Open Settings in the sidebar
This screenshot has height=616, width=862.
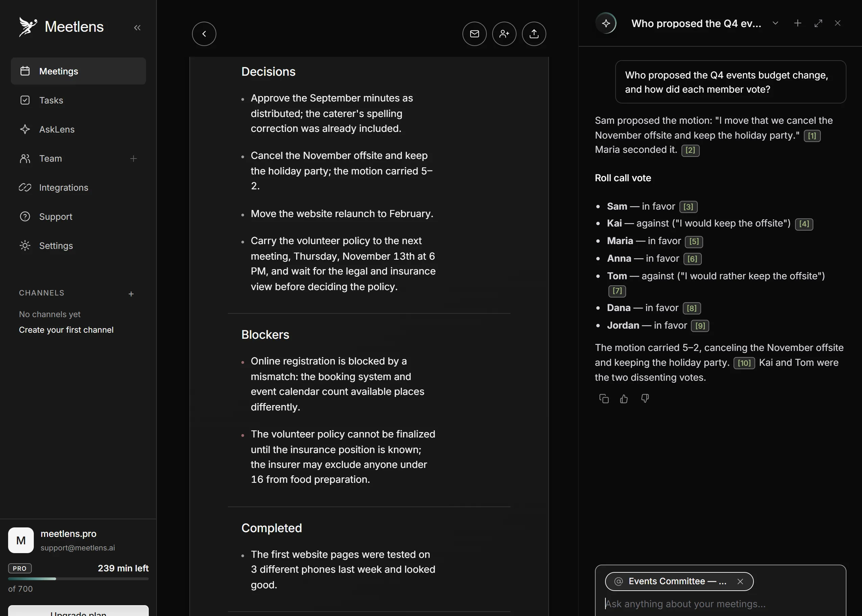78,246
